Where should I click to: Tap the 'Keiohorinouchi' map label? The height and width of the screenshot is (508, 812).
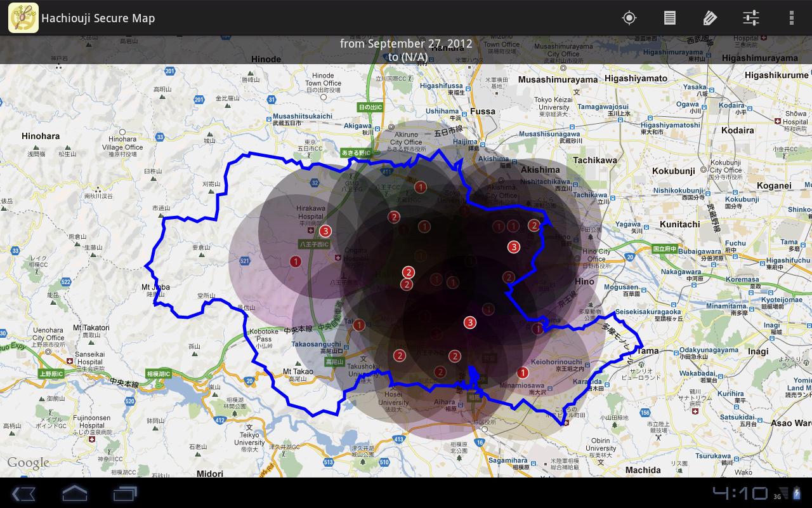point(556,362)
